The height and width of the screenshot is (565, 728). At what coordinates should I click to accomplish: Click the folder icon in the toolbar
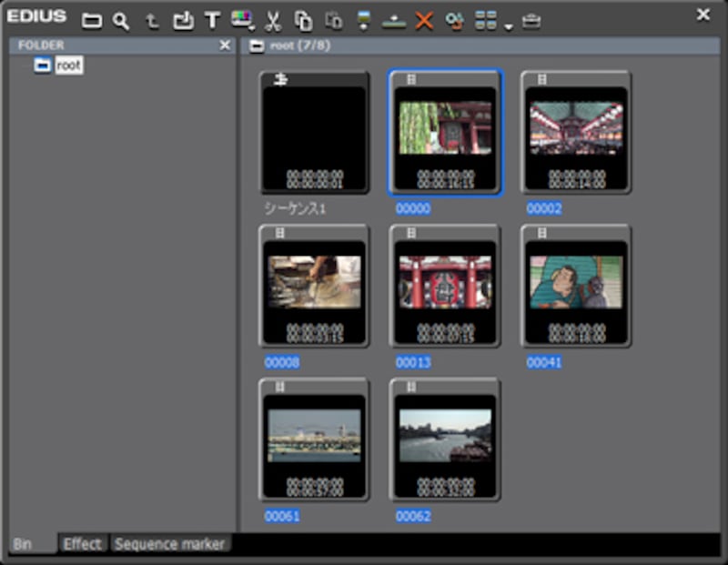(92, 20)
